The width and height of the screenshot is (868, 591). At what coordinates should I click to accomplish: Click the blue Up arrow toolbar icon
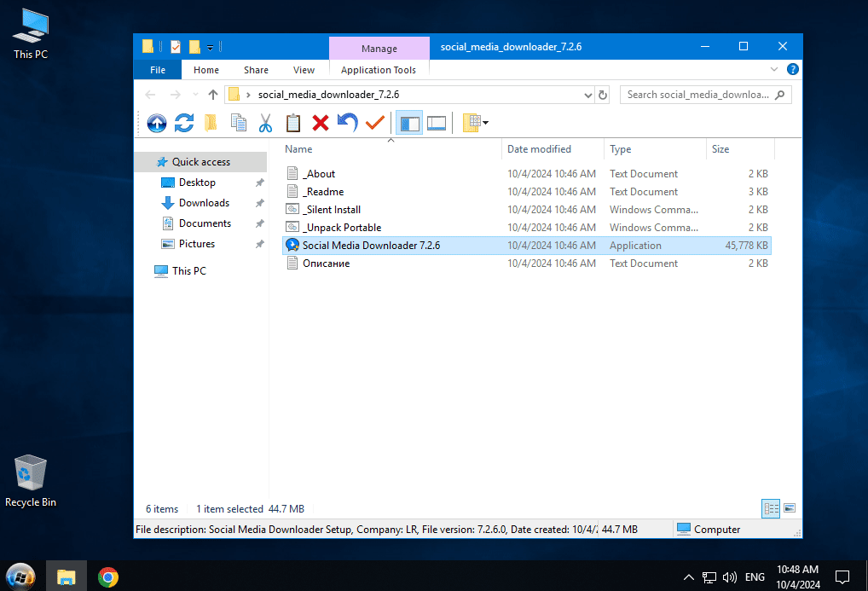tap(157, 123)
